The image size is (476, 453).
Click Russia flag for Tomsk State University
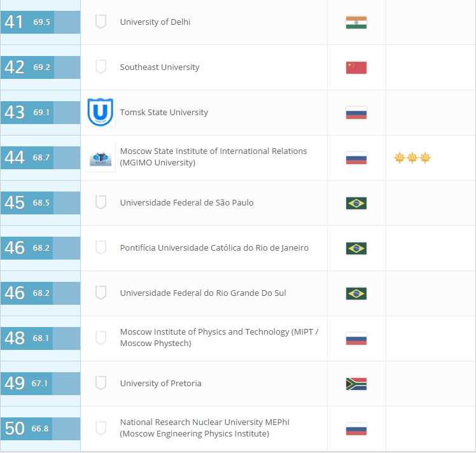tap(356, 113)
